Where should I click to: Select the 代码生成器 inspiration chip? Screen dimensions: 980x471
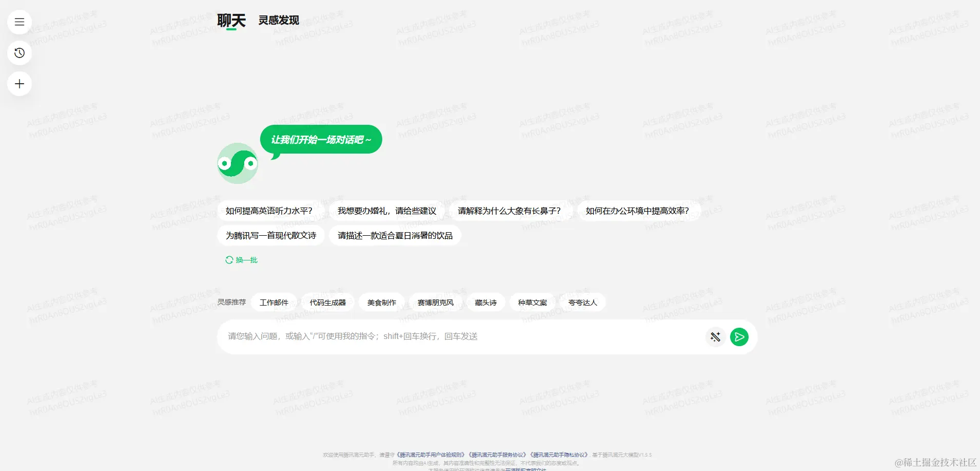point(328,303)
